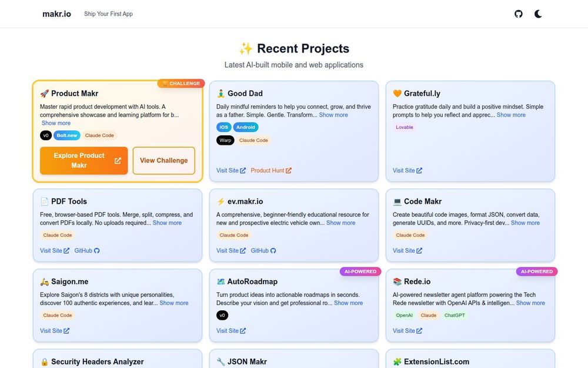Visit Site link on Grateful.ly card

point(407,171)
